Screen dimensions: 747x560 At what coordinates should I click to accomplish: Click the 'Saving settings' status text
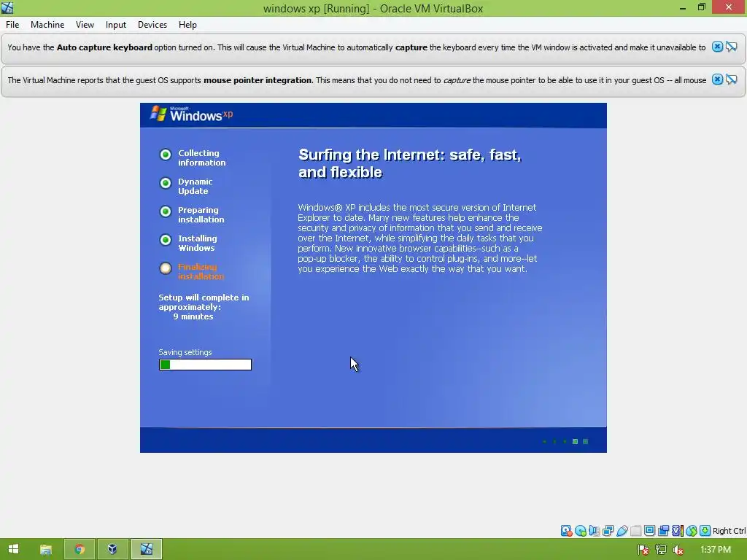(185, 352)
